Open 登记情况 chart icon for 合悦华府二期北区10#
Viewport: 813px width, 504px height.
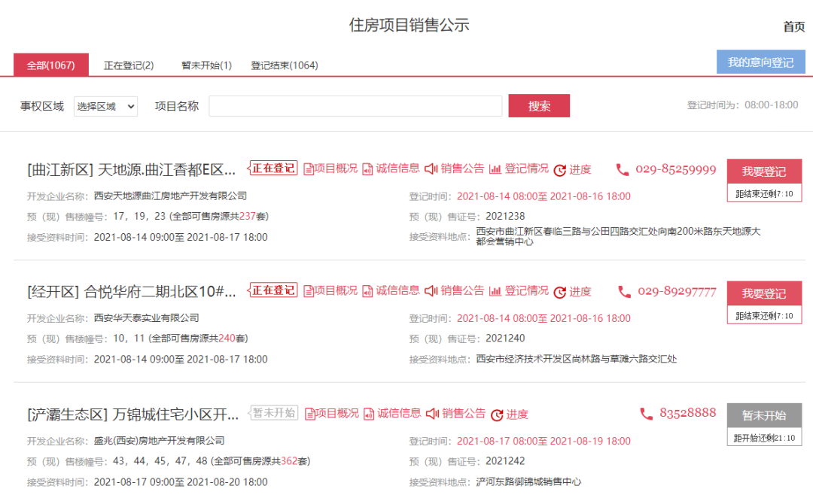[x=495, y=291]
